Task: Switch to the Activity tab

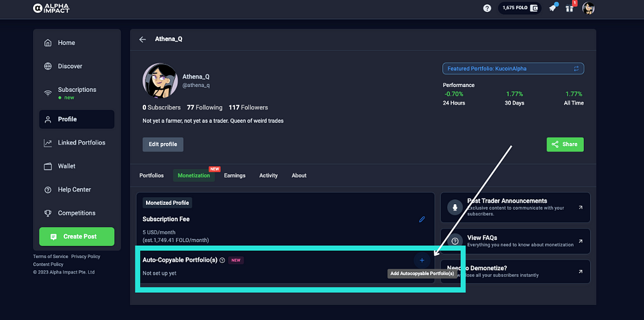Action: (269, 175)
